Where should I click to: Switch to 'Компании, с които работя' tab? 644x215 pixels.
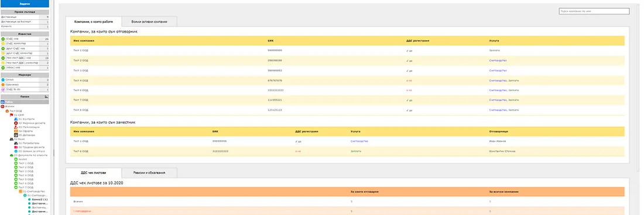(x=93, y=21)
